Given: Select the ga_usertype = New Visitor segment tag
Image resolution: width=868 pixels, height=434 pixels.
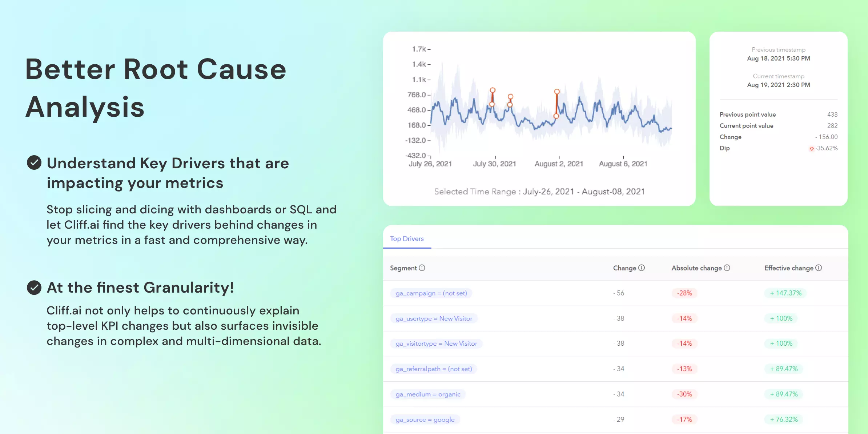Looking at the screenshot, I should coord(434,318).
